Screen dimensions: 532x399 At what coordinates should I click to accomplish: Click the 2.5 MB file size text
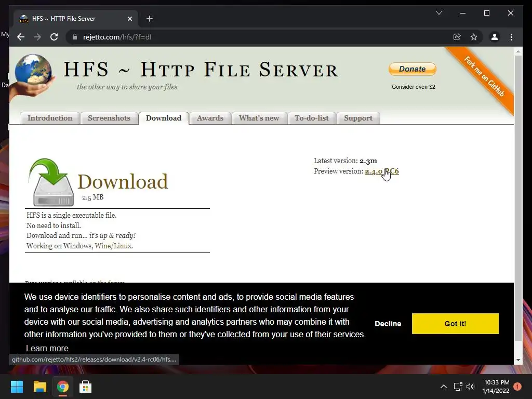[x=92, y=197]
